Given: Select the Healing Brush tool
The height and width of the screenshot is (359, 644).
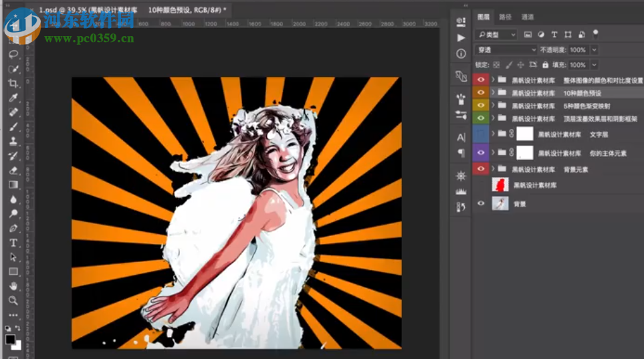Looking at the screenshot, I should click(x=13, y=112).
